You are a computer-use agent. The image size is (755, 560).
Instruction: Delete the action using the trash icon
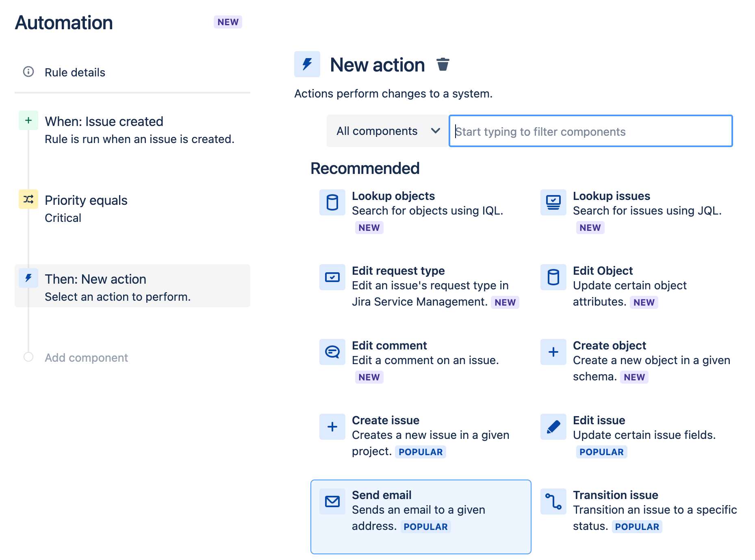443,64
